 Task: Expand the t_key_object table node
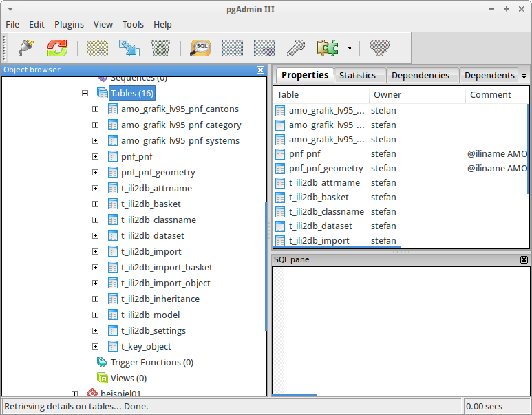[x=96, y=346]
